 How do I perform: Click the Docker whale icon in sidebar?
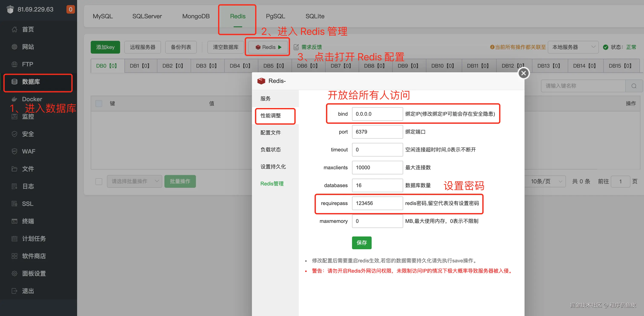pyautogui.click(x=14, y=99)
